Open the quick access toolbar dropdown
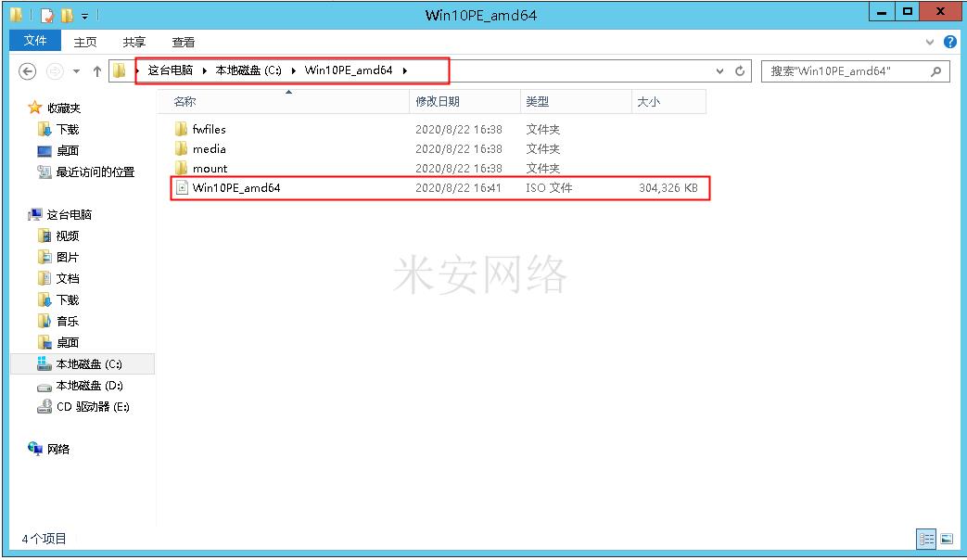The image size is (967, 560). tap(84, 16)
